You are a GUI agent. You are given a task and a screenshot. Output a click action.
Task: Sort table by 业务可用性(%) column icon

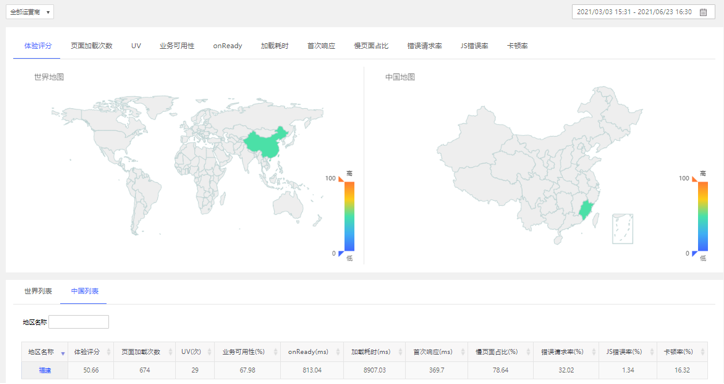coord(276,352)
